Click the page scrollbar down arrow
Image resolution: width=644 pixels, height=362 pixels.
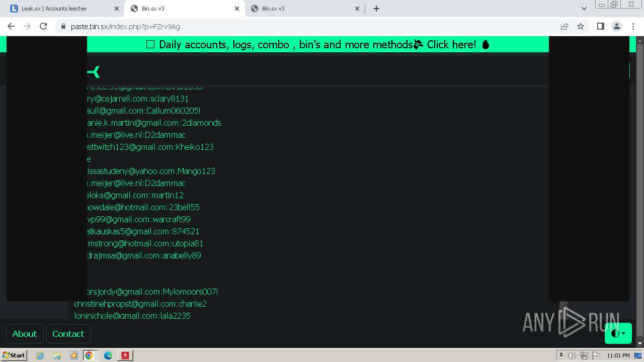click(x=640, y=343)
